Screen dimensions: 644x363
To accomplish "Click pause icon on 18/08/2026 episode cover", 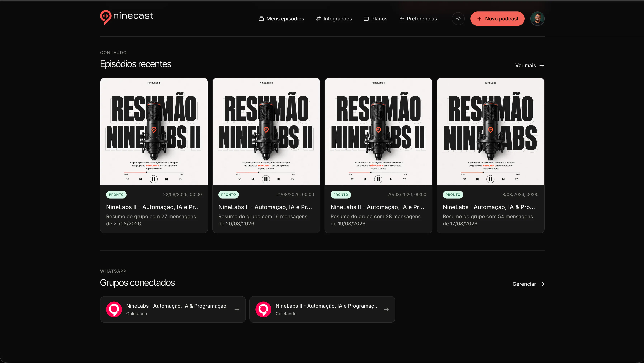I will 490,179.
